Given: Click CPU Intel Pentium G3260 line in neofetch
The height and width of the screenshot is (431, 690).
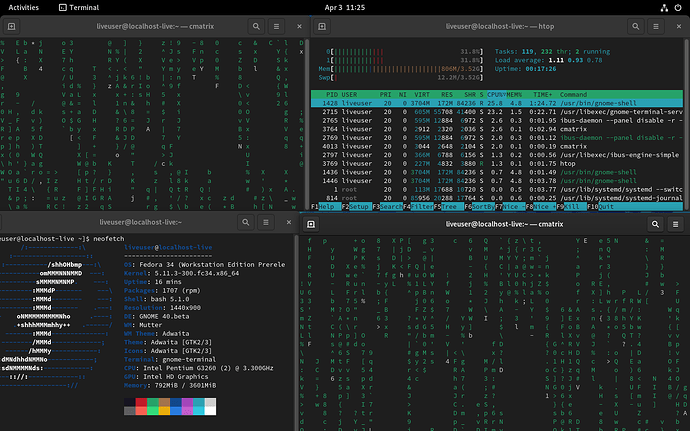Looking at the screenshot, I should pyautogui.click(x=198, y=368).
